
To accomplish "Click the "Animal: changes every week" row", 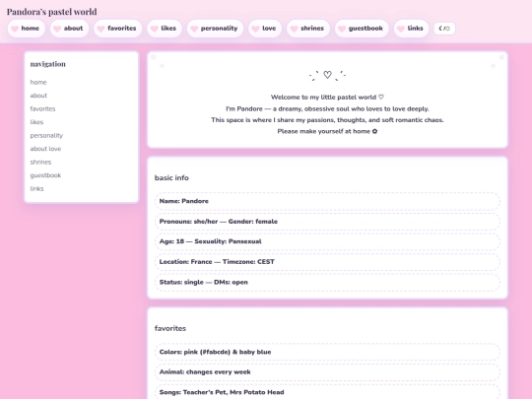I will pos(327,371).
